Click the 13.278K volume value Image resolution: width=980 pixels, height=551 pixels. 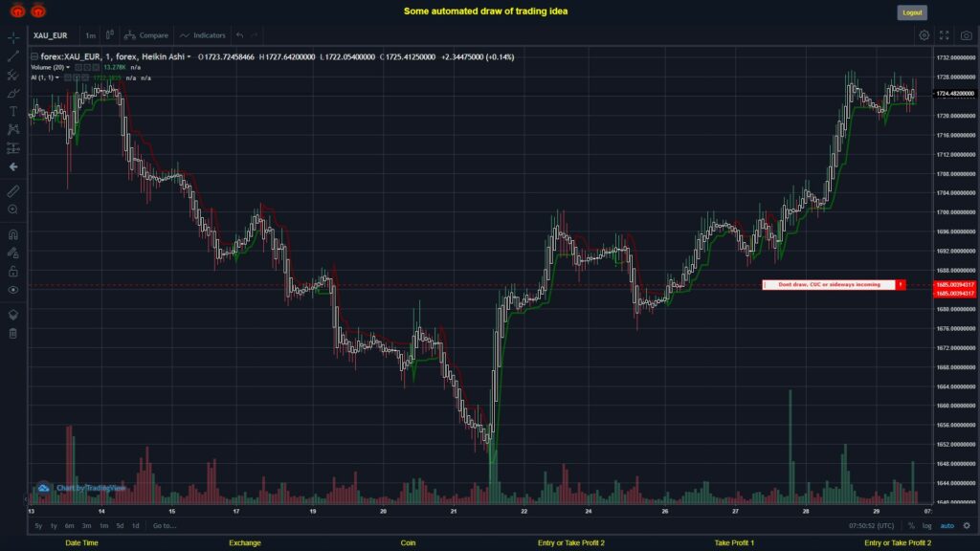coord(115,68)
